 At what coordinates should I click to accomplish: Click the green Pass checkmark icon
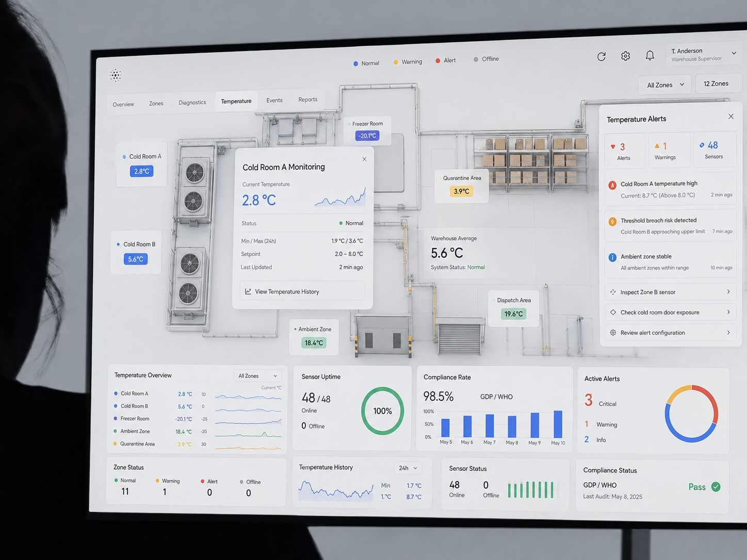(x=716, y=487)
